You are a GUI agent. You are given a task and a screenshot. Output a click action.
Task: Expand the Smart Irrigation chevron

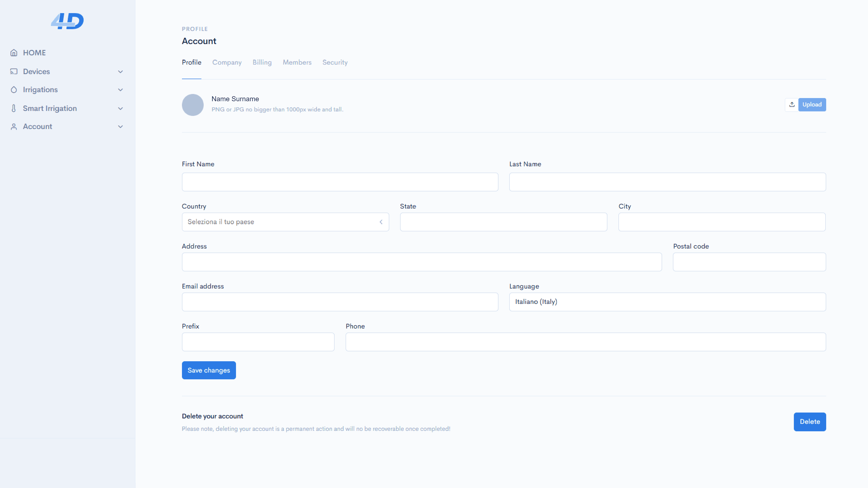(x=120, y=108)
